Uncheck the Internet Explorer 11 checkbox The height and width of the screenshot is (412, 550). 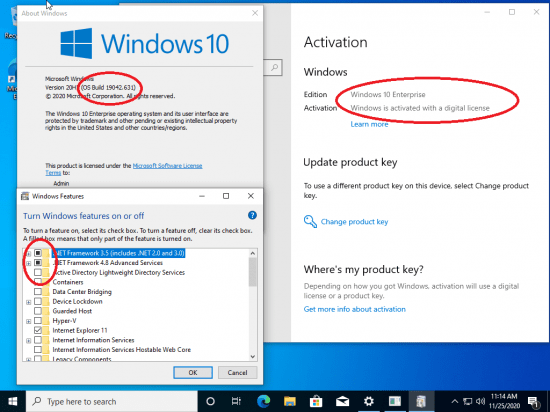pos(38,330)
